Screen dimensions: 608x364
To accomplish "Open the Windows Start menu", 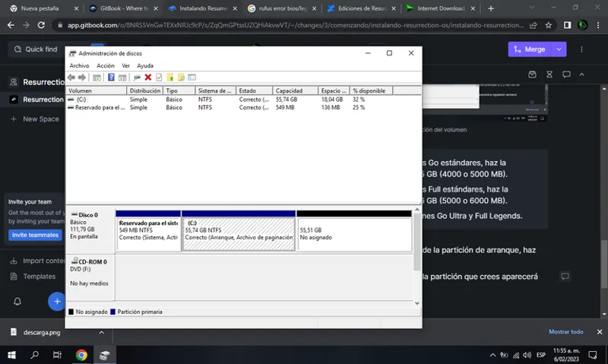I will [x=12, y=355].
